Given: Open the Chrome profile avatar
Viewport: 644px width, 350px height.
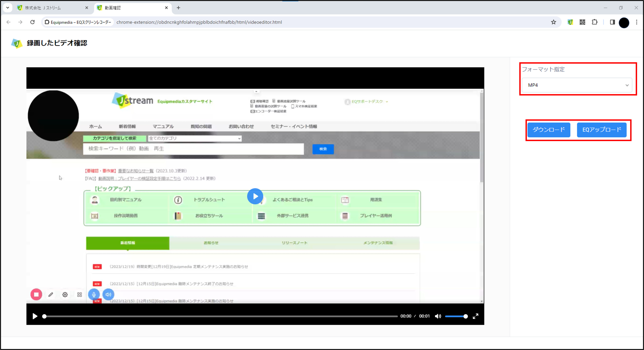Looking at the screenshot, I should coord(624,23).
